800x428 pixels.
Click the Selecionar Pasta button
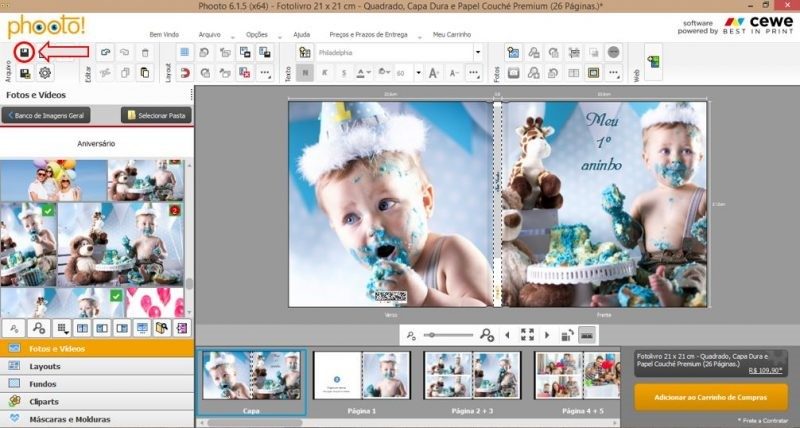[156, 116]
